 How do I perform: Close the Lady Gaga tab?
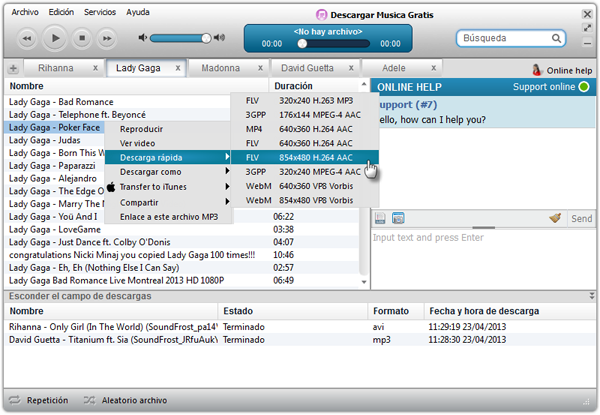pos(178,68)
